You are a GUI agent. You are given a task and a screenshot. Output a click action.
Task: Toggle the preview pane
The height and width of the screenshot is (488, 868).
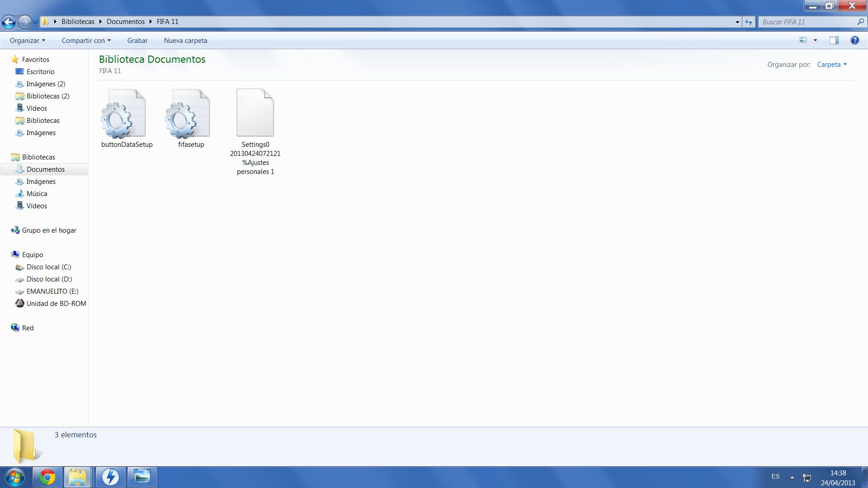click(834, 40)
